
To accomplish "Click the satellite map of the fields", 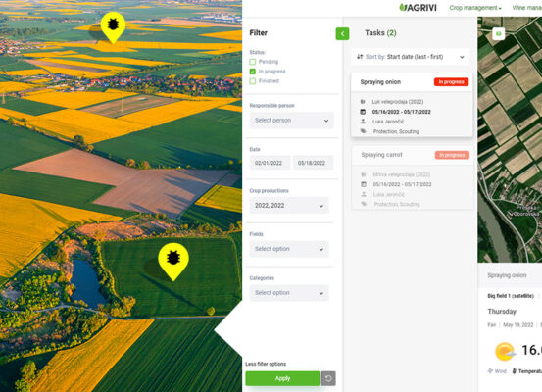I will pyautogui.click(x=510, y=140).
